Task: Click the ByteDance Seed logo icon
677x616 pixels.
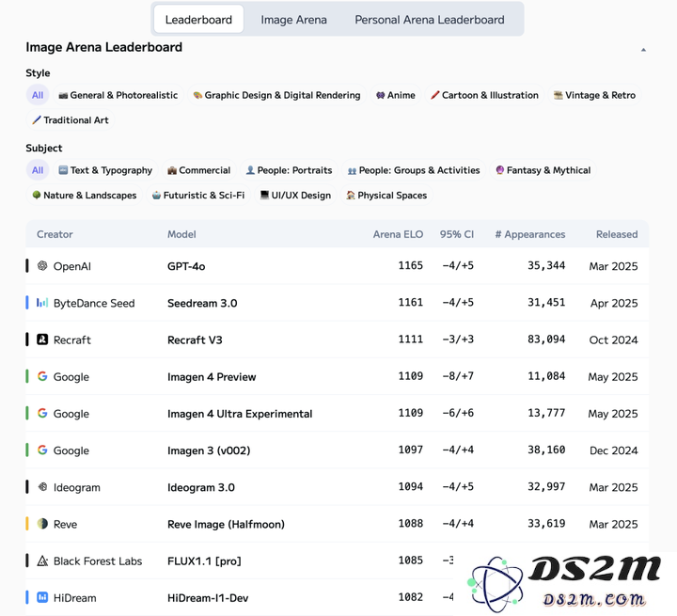Action: point(42,303)
